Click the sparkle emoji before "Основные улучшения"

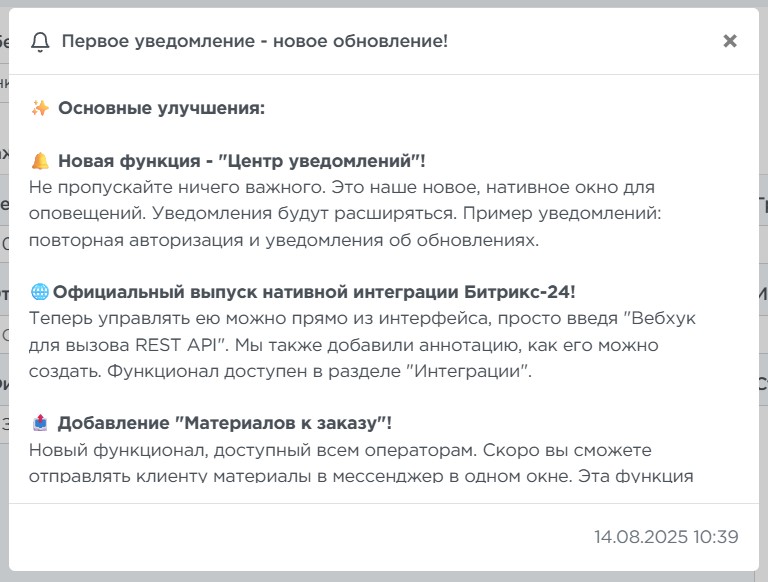40,108
